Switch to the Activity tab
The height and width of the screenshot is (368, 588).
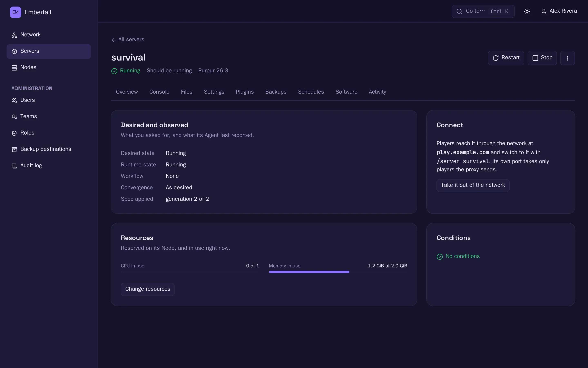click(377, 92)
